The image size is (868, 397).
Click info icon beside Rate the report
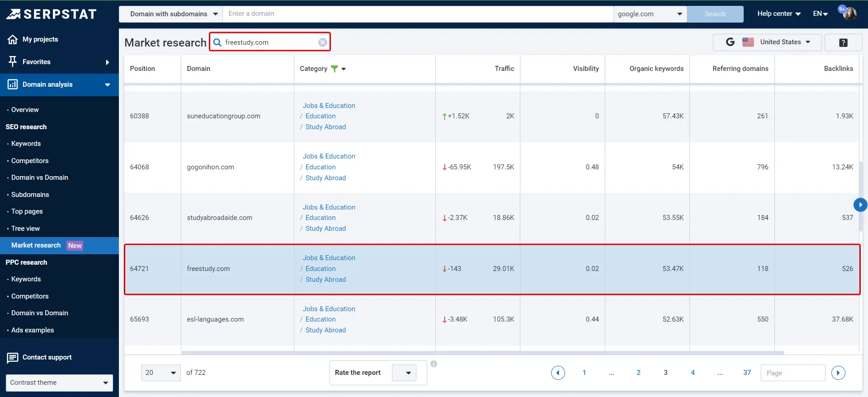[434, 364]
